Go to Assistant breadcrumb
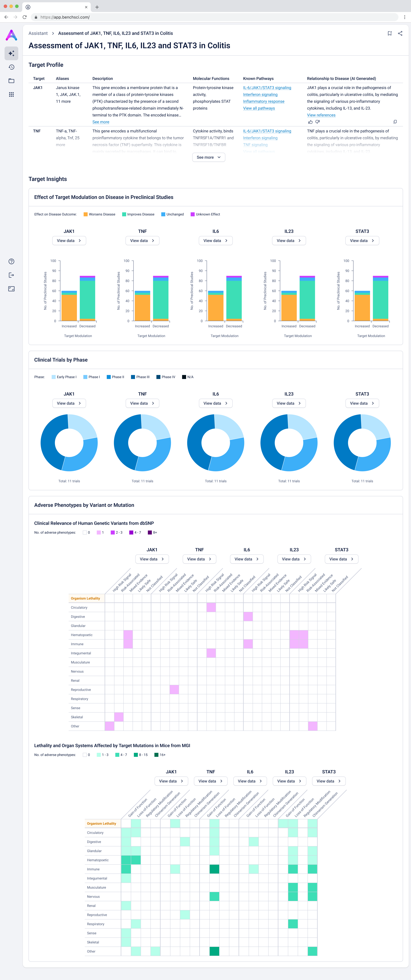 38,34
